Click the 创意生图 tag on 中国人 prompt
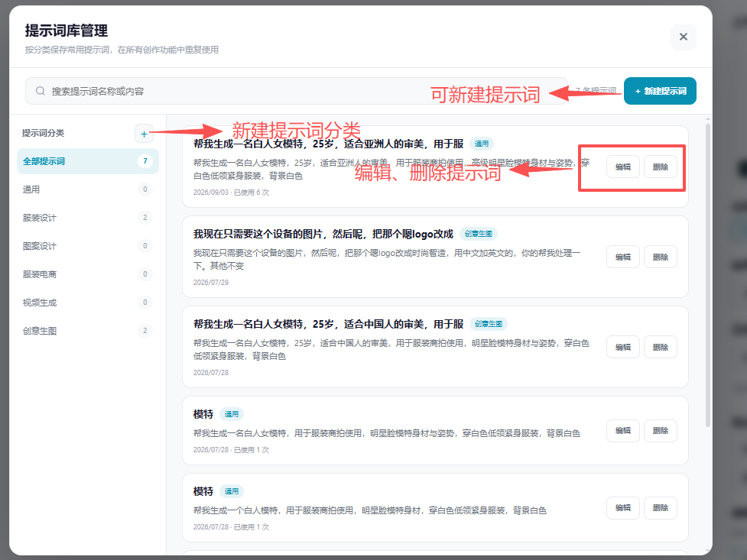This screenshot has height=560, width=747. [489, 324]
